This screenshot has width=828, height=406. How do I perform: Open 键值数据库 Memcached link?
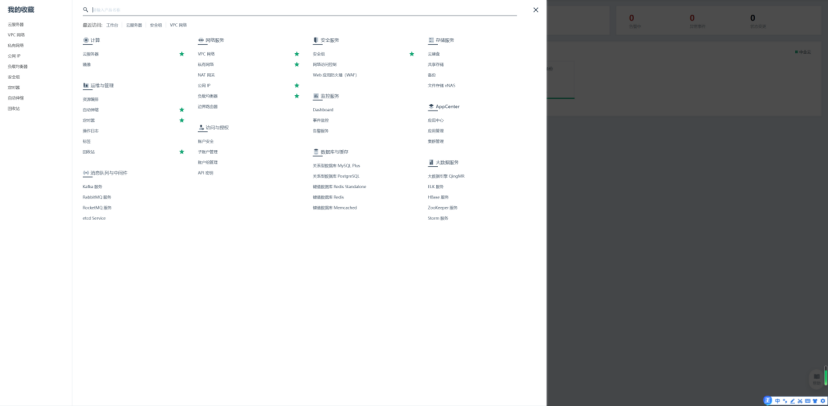pyautogui.click(x=335, y=207)
